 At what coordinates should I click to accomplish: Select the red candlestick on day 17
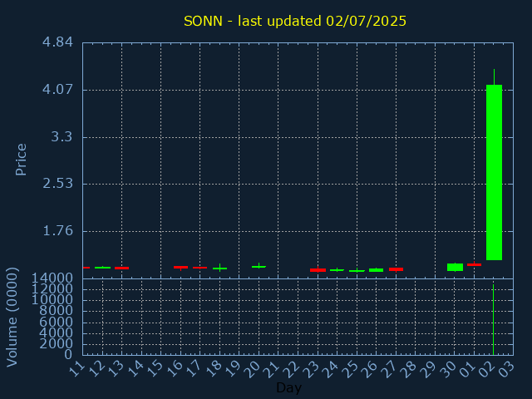point(199,268)
